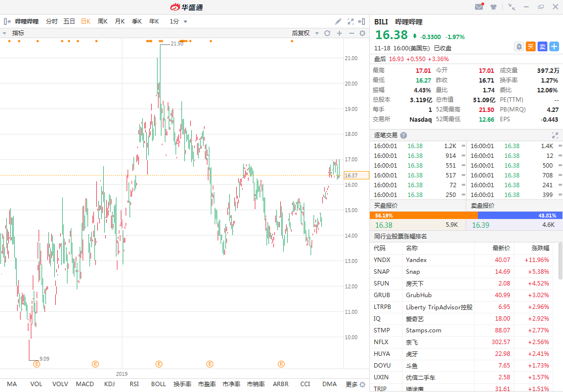Screen dimensions: 563x392
Task: Collapse the left panel with arrow icon
Action: tap(7, 22)
